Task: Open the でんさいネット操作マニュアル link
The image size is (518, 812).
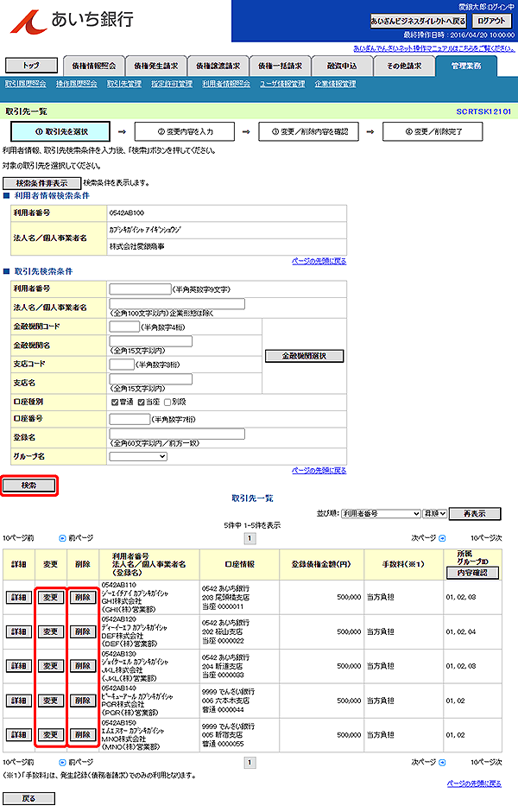Action: click(x=434, y=48)
